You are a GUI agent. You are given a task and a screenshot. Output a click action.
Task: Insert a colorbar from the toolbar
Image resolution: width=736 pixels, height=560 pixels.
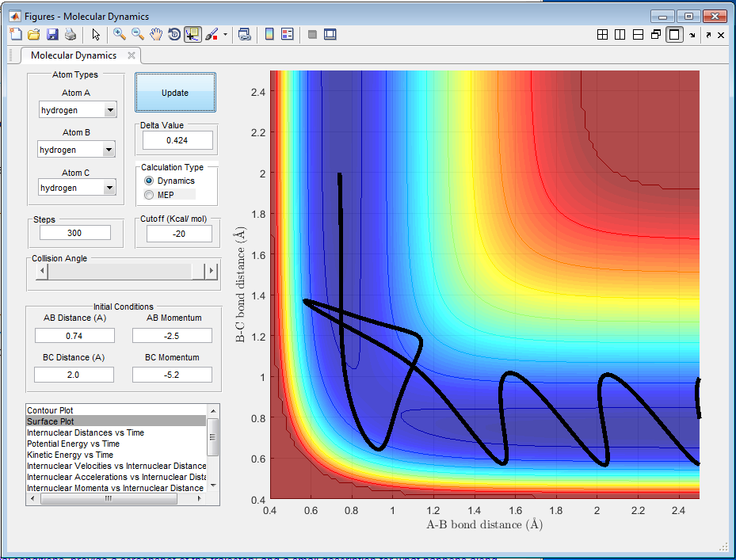coord(269,34)
